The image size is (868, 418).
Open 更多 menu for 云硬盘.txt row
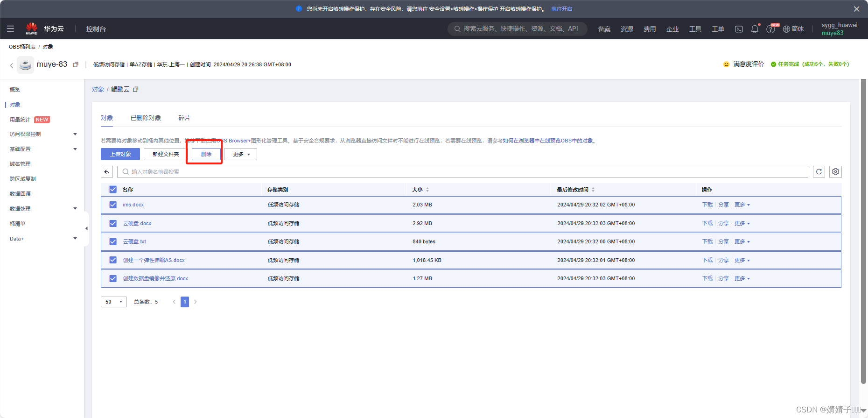point(742,241)
